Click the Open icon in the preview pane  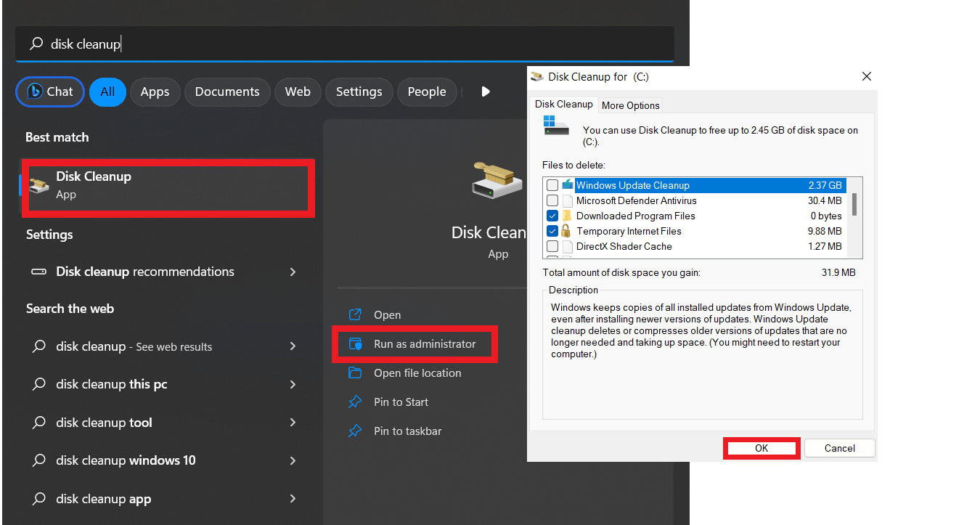click(355, 315)
